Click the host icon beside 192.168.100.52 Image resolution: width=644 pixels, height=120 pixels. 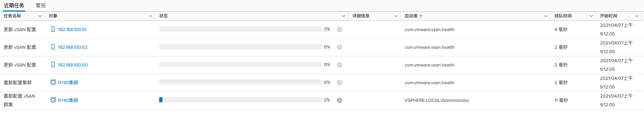click(53, 47)
